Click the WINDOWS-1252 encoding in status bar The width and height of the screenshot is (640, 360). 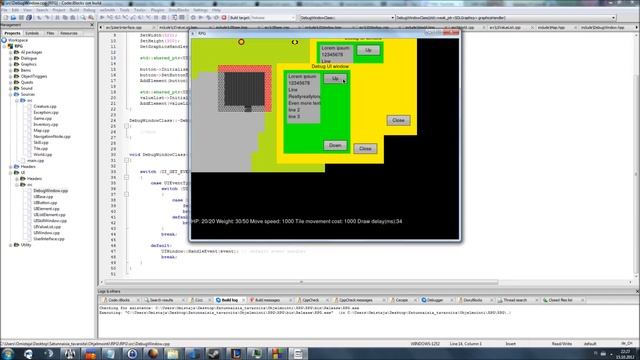click(425, 344)
